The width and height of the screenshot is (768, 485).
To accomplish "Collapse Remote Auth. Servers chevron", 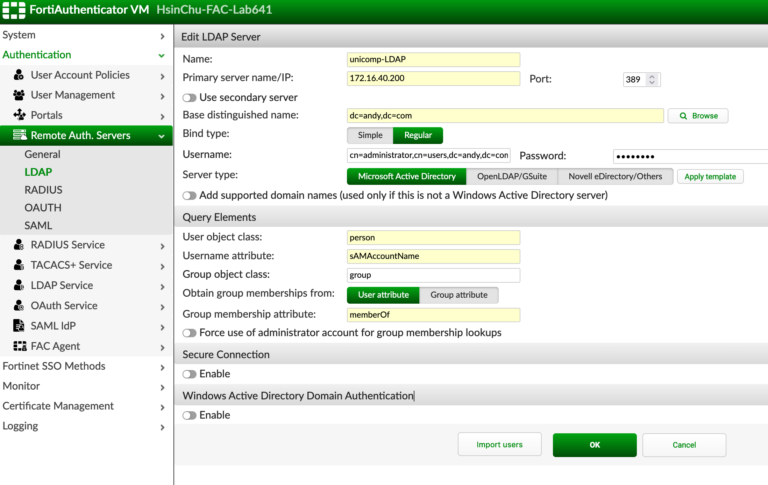I will click(162, 137).
